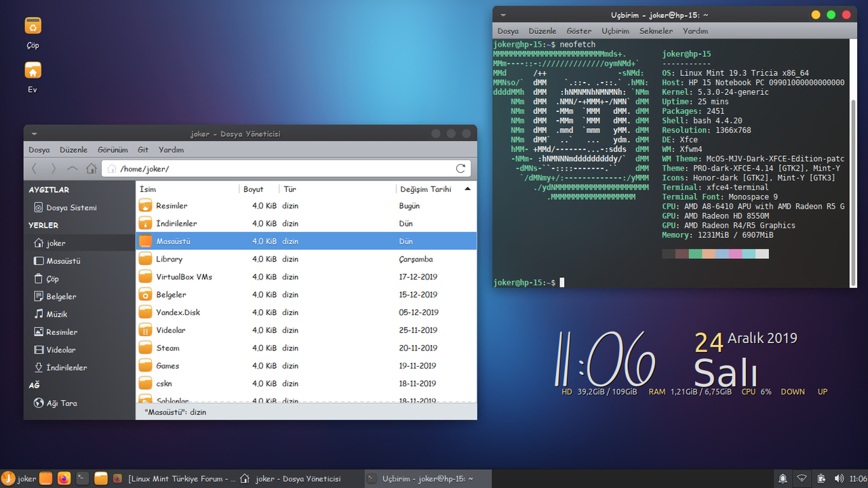This screenshot has width=868, height=488.
Task: Open Videolar in the sidebar places
Action: pyautogui.click(x=79, y=350)
